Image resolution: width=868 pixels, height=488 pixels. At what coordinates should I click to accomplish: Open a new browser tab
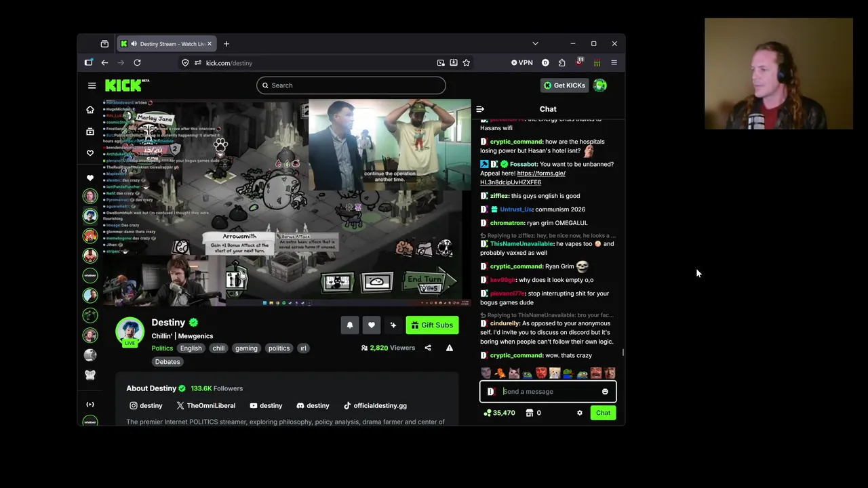coord(226,43)
